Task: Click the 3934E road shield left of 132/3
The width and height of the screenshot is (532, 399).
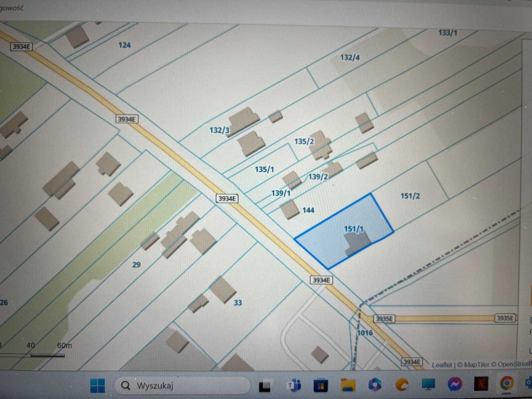Action: 127,119
